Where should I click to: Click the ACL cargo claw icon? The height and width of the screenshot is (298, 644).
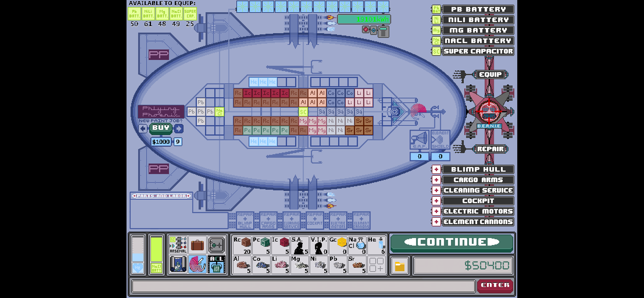pos(216,264)
